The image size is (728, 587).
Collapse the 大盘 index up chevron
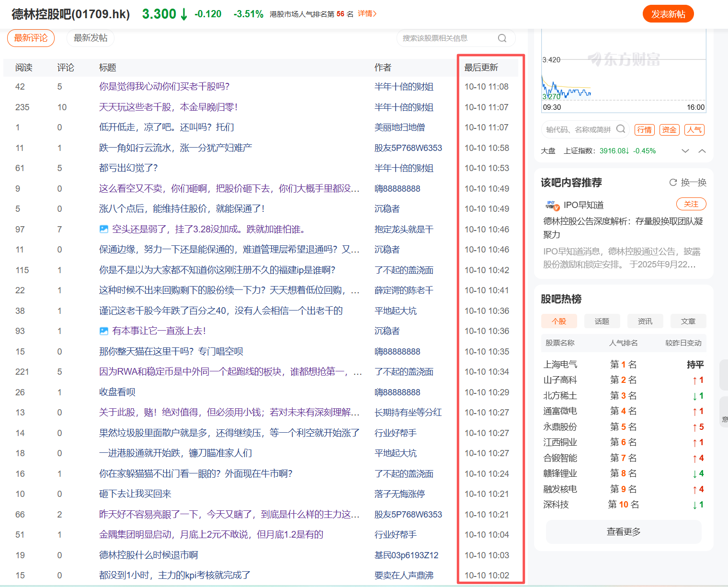click(x=702, y=151)
